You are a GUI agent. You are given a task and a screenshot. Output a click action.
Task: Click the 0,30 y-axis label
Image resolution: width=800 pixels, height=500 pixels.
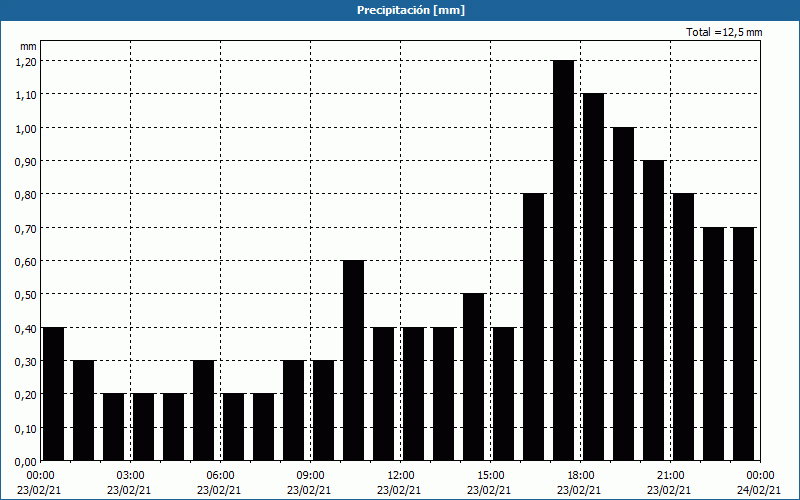click(28, 361)
